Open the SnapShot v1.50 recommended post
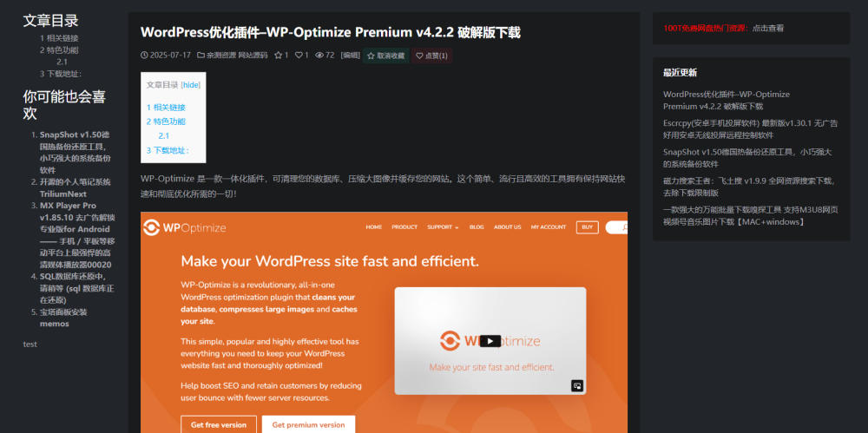The width and height of the screenshot is (868, 433). [x=75, y=152]
